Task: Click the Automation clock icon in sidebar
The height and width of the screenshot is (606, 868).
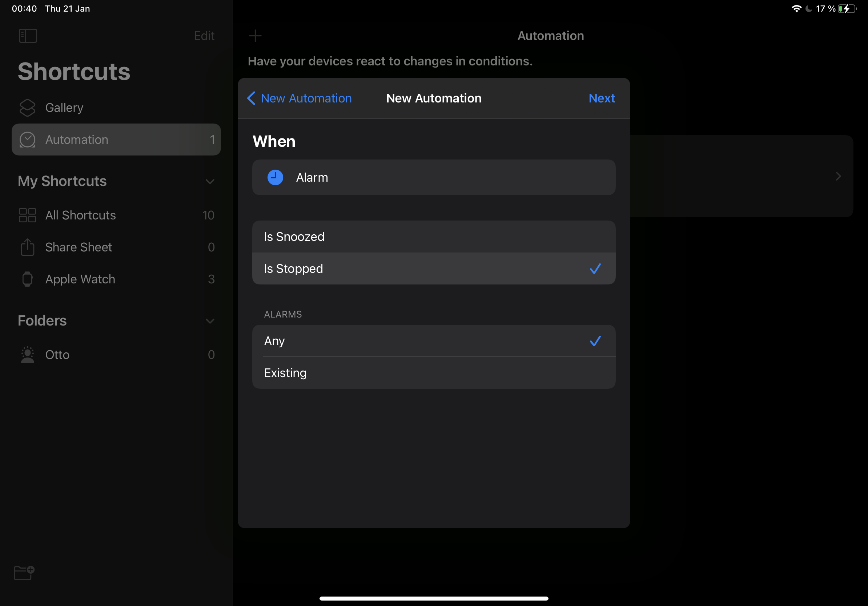Action: pyautogui.click(x=27, y=140)
